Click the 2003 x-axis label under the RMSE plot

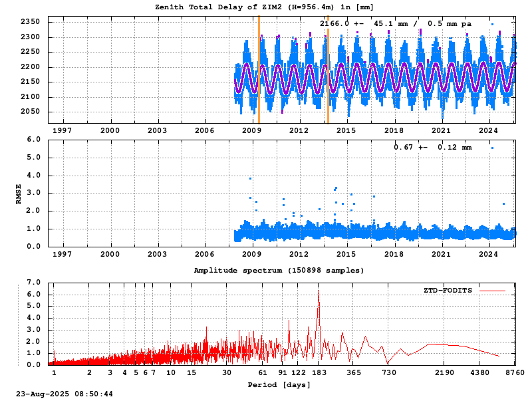[157, 254]
